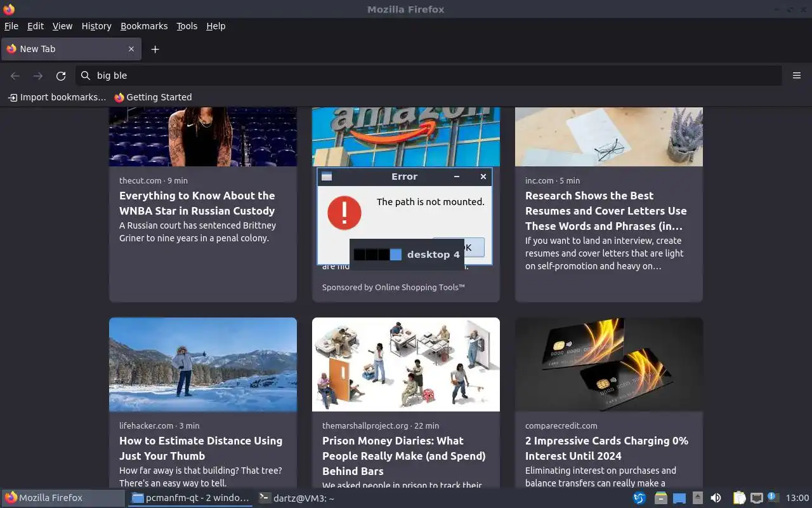
Task: Click the back navigation arrow
Action: coord(15,76)
